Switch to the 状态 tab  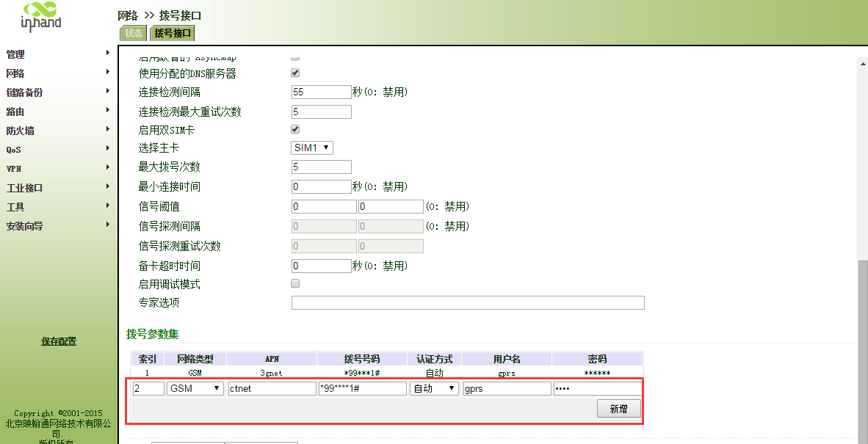[133, 32]
